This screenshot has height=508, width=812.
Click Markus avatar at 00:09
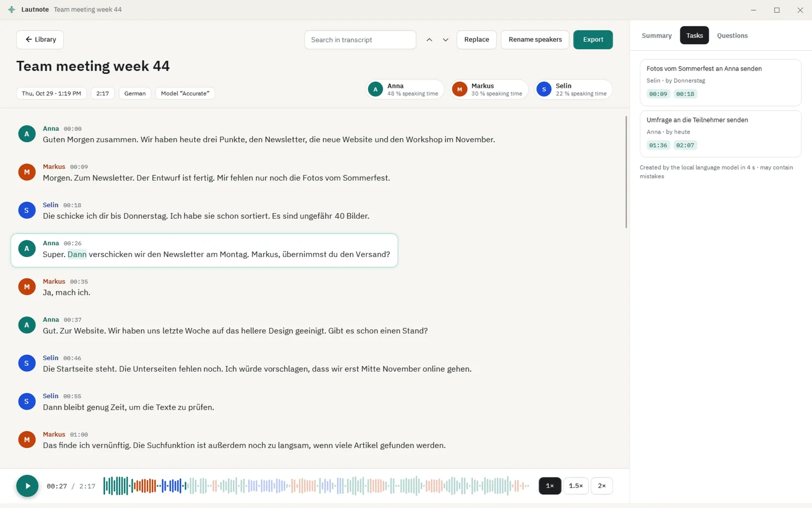point(27,172)
